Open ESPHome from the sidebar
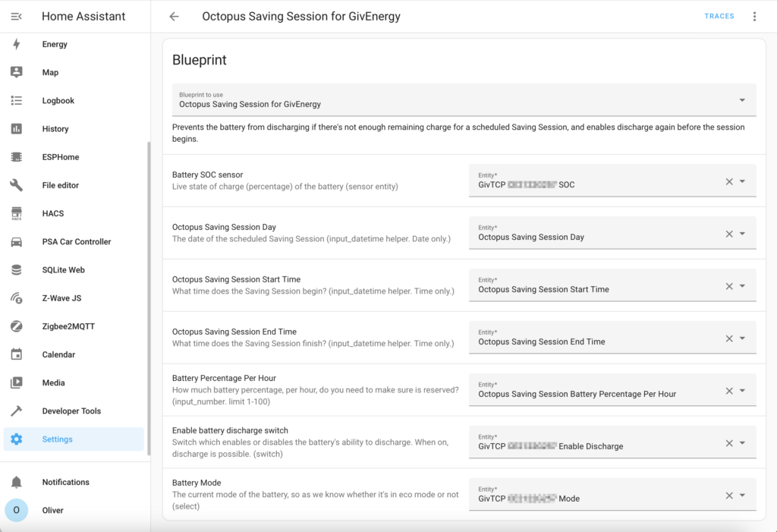777x532 pixels. [x=74, y=157]
